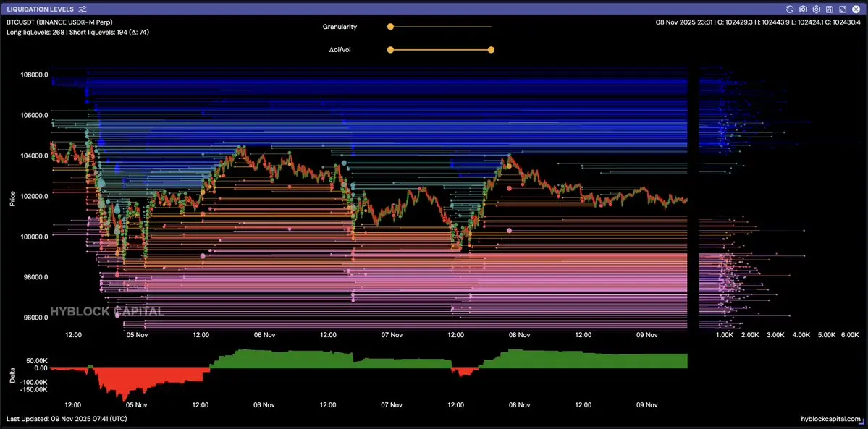Open the chart settings gear
This screenshot has height=429, width=868.
pos(816,9)
